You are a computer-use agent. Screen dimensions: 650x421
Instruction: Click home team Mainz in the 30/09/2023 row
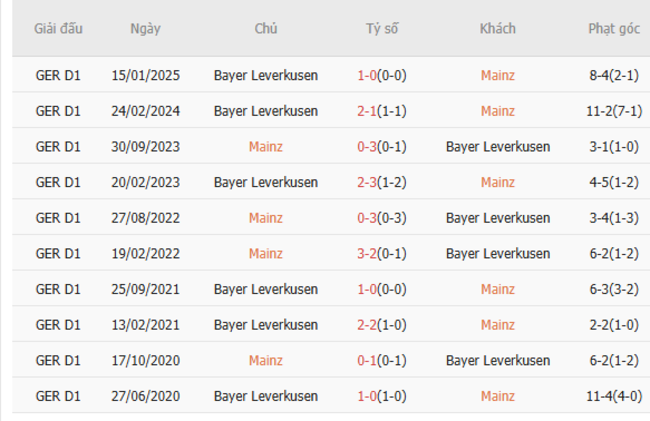[265, 146]
